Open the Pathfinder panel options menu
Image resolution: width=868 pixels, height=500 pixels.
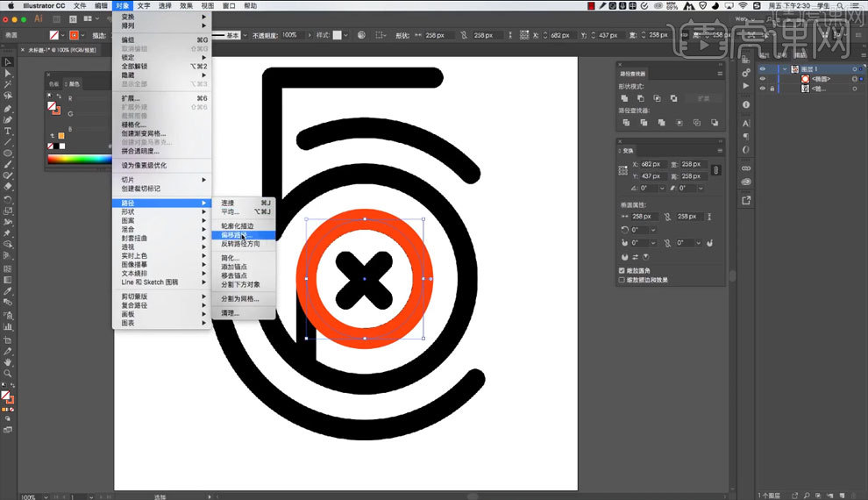point(720,74)
